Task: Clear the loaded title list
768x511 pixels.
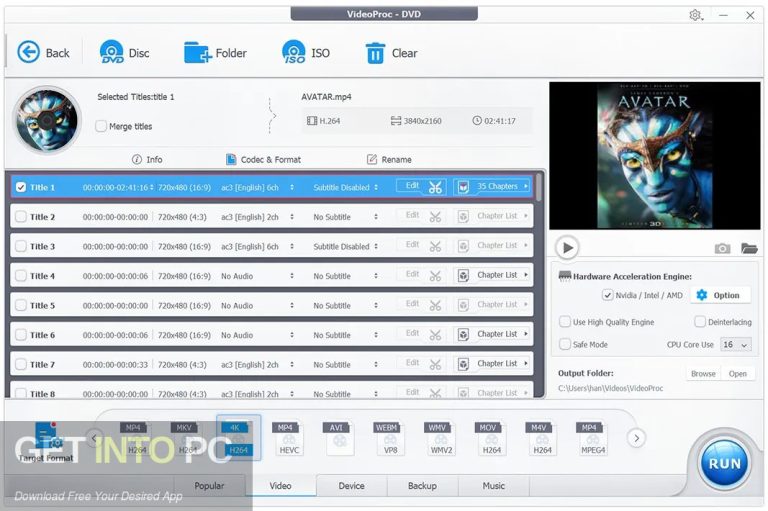Action: coord(391,52)
